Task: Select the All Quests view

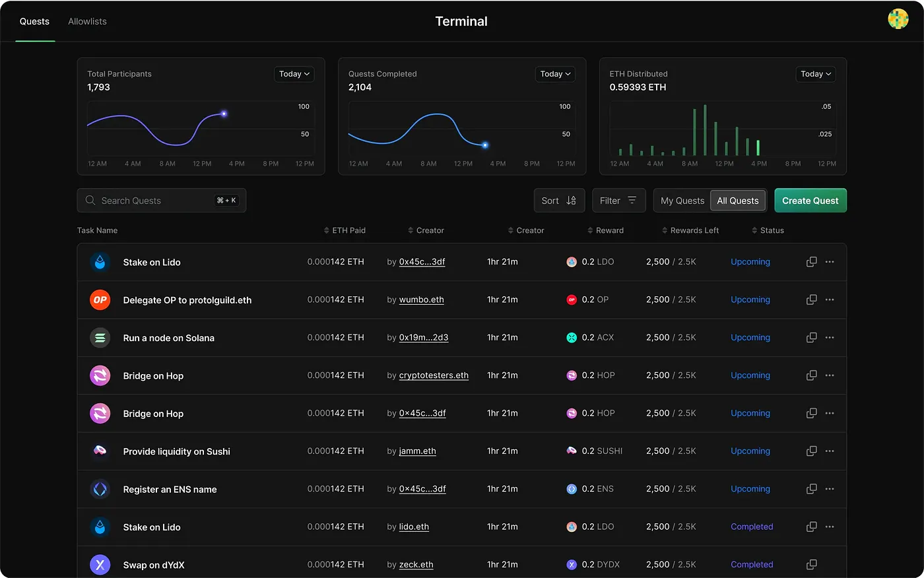Action: pyautogui.click(x=738, y=201)
